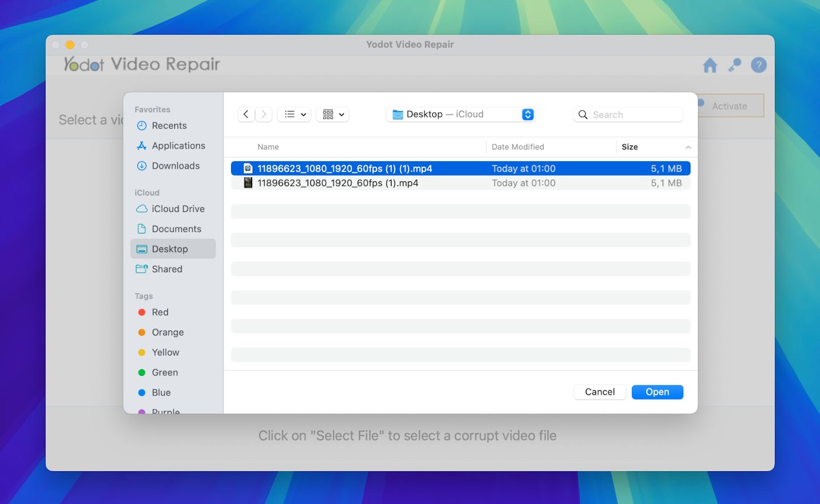Open iCloud Drive in the sidebar
This screenshot has height=504, width=820.
(x=173, y=209)
